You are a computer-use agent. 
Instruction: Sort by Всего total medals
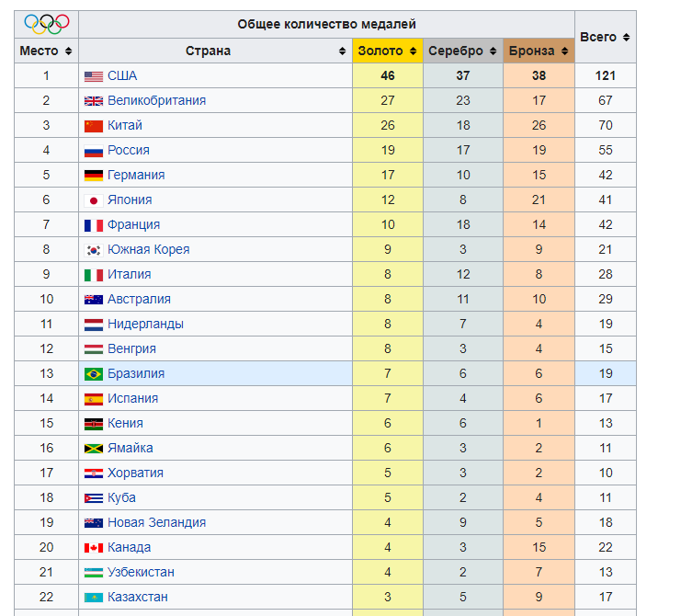(605, 38)
